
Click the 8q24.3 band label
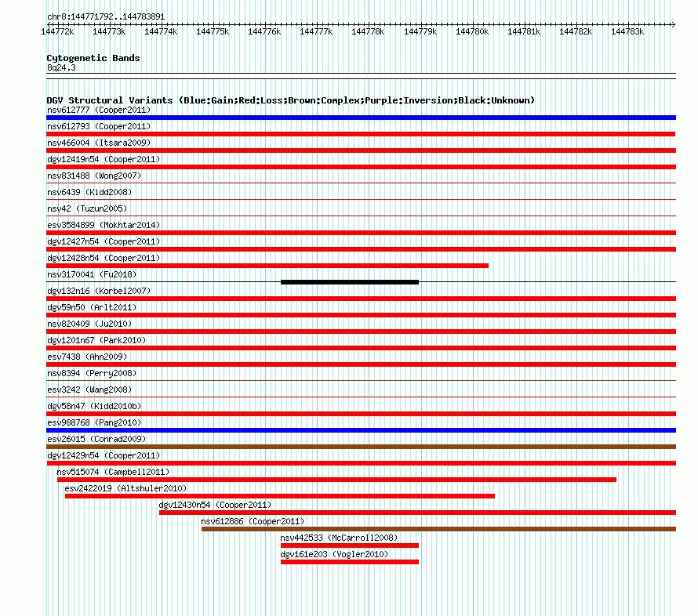click(x=61, y=67)
